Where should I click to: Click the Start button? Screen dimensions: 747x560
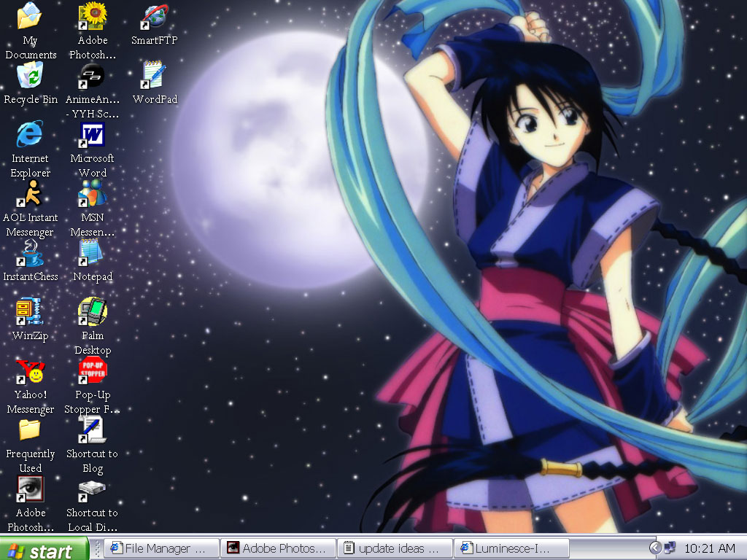point(44,549)
